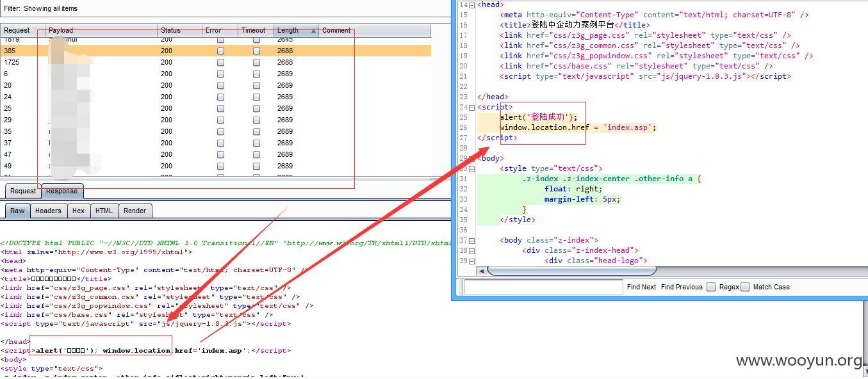Open the Hex view tab
Viewport: 868px width, 379px height.
[x=78, y=211]
